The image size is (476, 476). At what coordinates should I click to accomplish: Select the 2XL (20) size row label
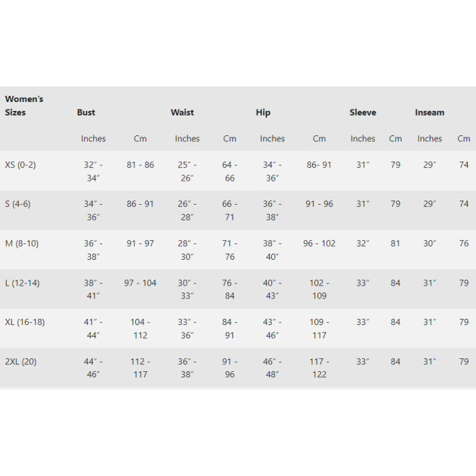click(x=20, y=362)
